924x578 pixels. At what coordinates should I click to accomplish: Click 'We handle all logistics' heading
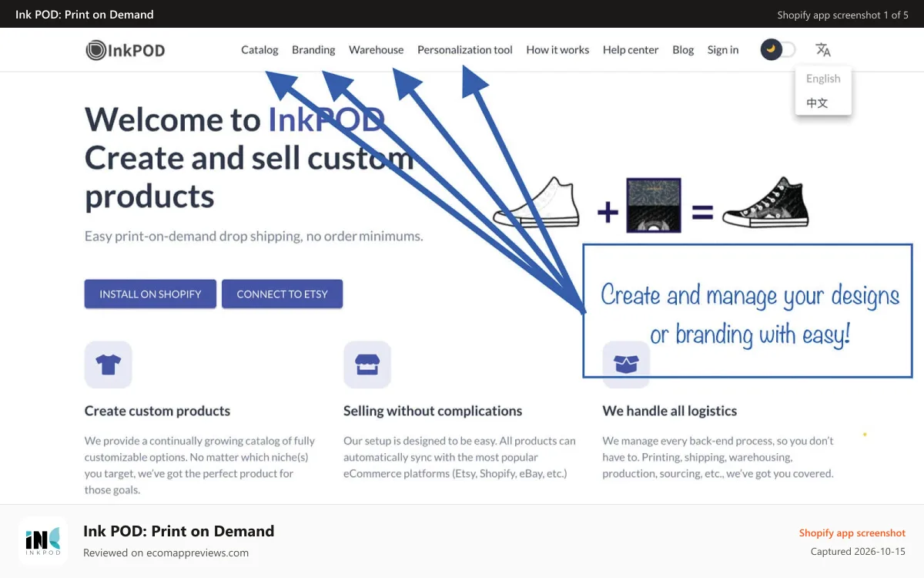[x=670, y=411]
